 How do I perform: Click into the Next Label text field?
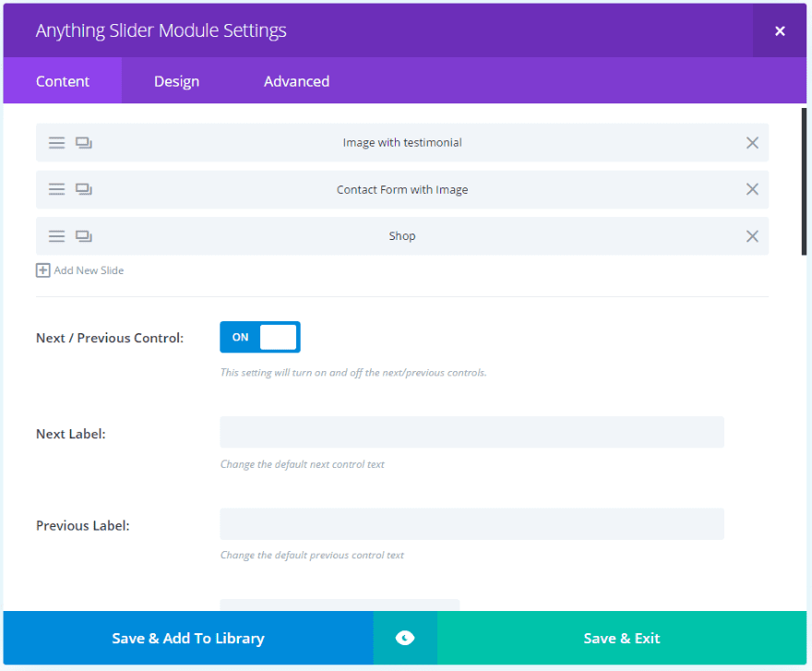(472, 432)
